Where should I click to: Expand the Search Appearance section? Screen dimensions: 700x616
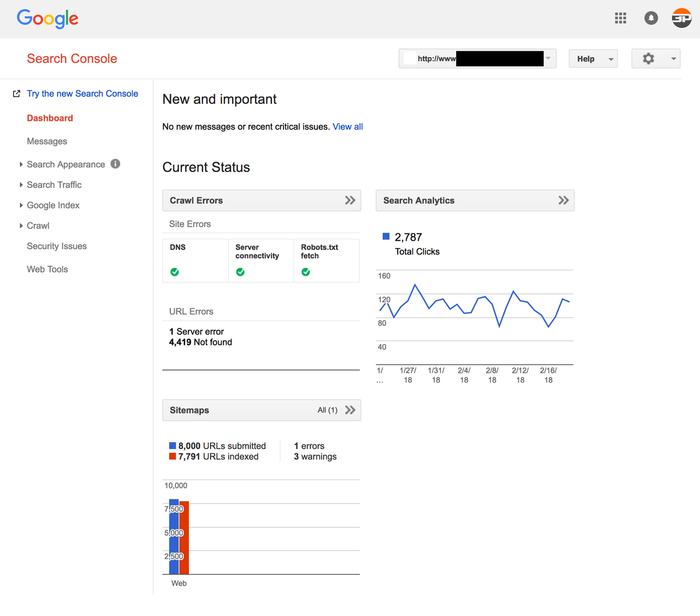point(22,164)
